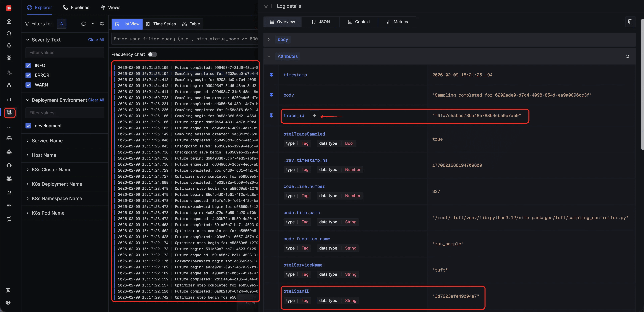Click Clear All for Severity Text
The image size is (644, 312).
96,40
